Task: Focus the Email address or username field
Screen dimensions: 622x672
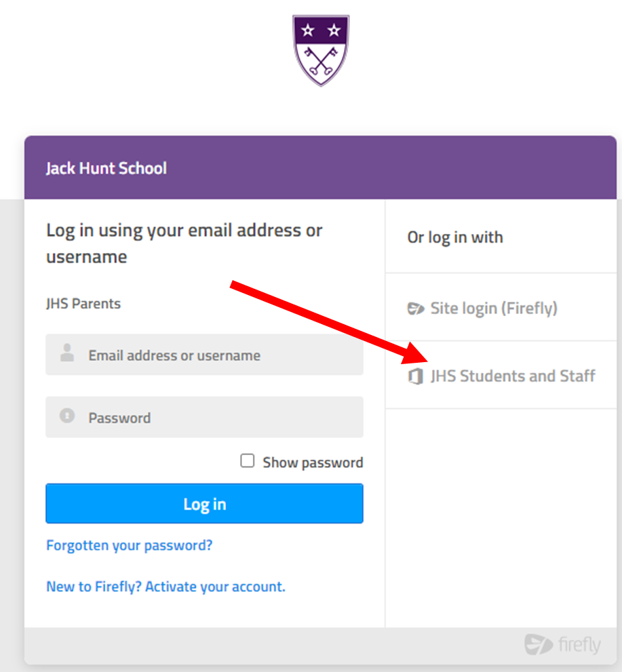Action: point(204,355)
